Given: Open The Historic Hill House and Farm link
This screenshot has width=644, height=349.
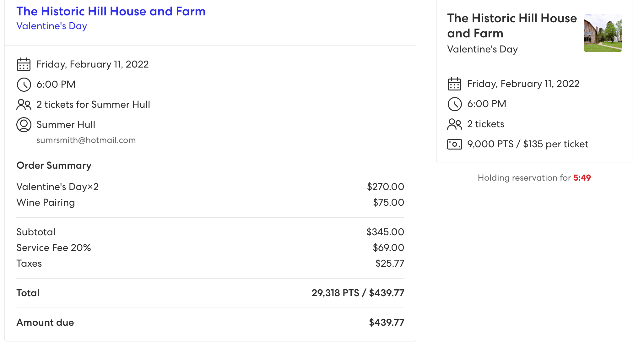Looking at the screenshot, I should pos(111,11).
